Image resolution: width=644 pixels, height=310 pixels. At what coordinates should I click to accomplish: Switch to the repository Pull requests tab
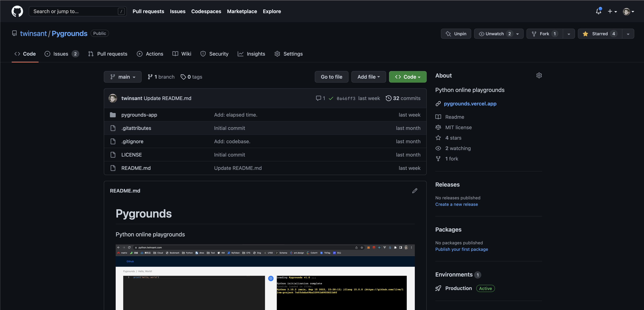pyautogui.click(x=108, y=54)
